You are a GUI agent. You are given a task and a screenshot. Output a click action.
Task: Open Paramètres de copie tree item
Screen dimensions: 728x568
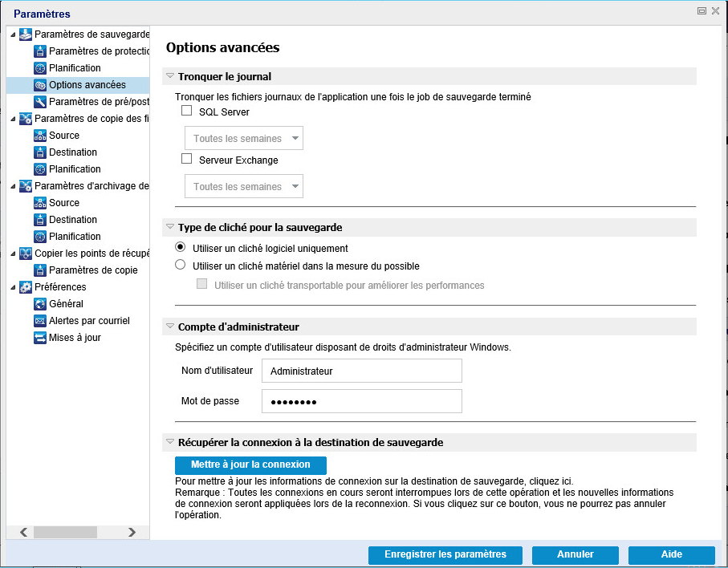pyautogui.click(x=93, y=270)
